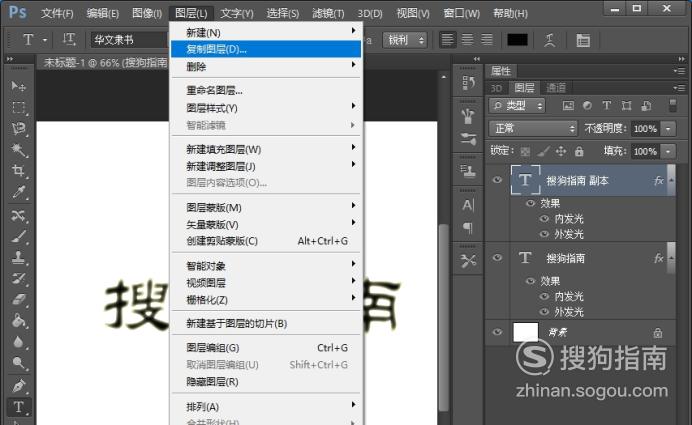Viewport: 692px width, 425px height.
Task: Open the Character panel icon
Action: [468, 205]
